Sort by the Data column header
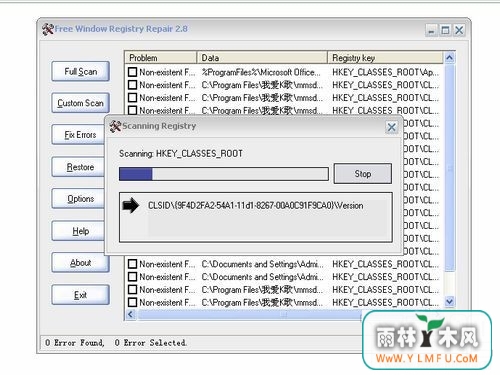 coord(262,58)
